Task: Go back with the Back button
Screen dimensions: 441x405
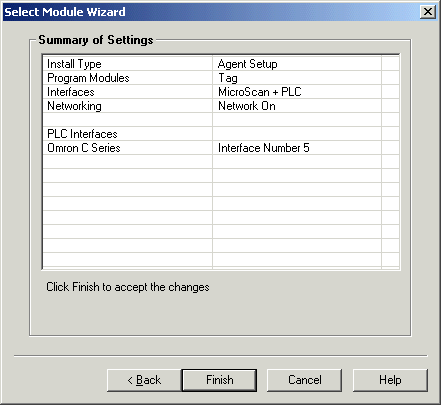Action: (x=144, y=380)
